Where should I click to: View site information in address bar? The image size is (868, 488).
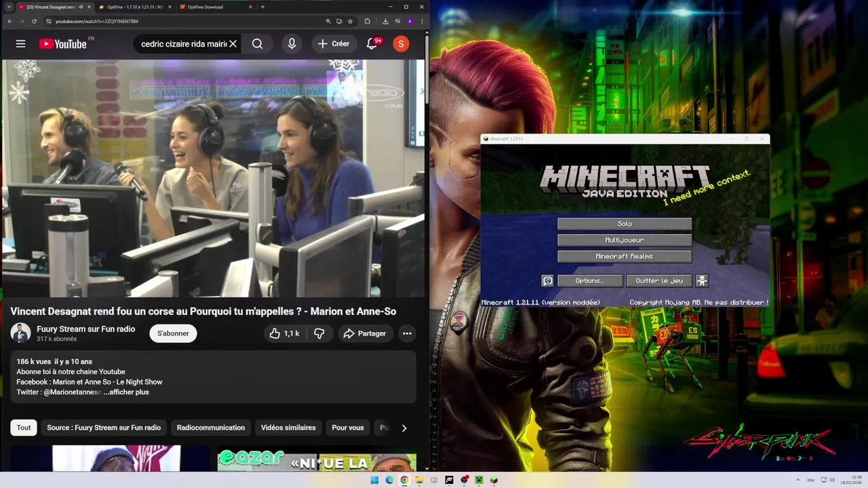48,21
